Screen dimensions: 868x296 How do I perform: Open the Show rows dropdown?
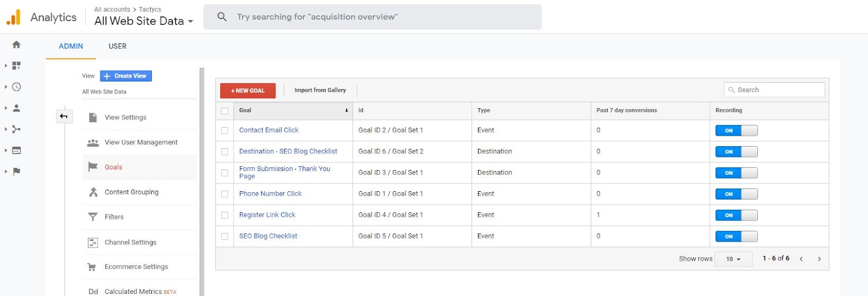pos(733,259)
